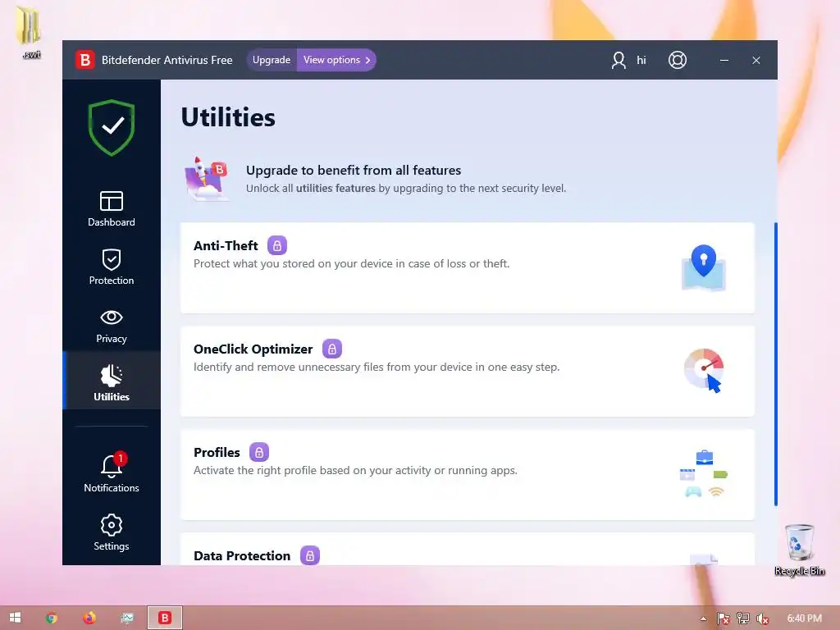Click the lock icon beside Data Protection
Viewport: 840px width, 630px height.
(x=309, y=555)
